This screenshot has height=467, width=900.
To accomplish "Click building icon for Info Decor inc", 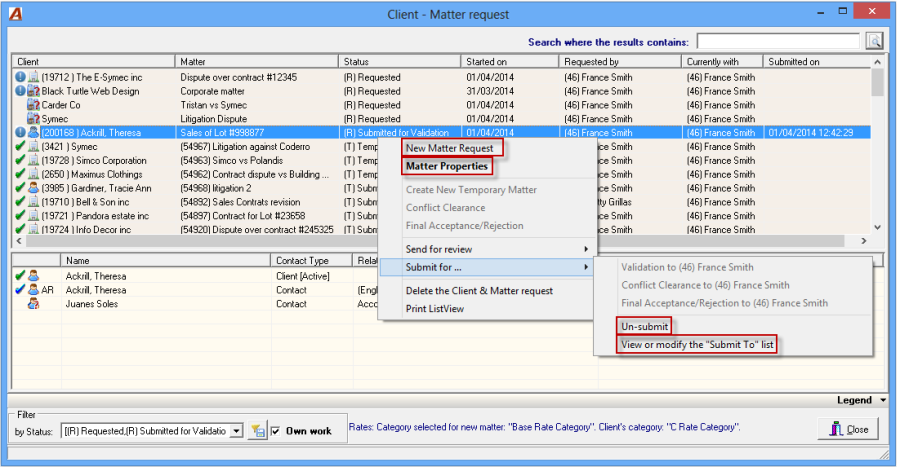I will (33, 229).
